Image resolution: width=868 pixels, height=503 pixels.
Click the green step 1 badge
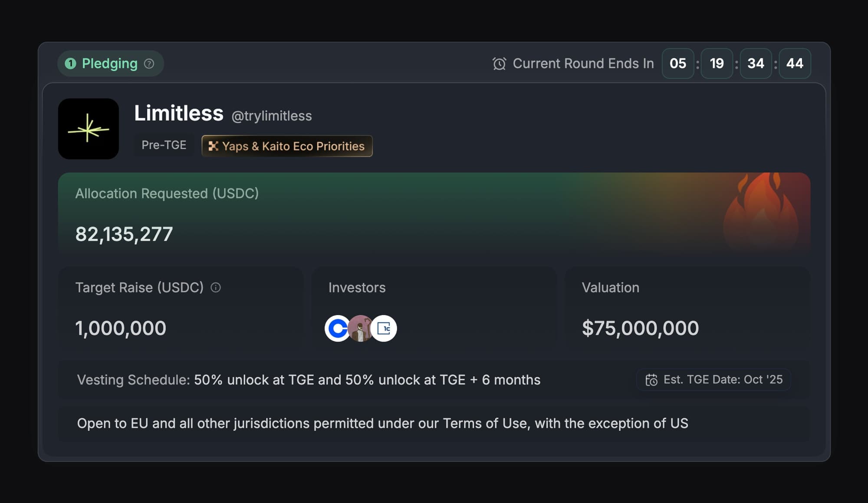[x=70, y=64]
